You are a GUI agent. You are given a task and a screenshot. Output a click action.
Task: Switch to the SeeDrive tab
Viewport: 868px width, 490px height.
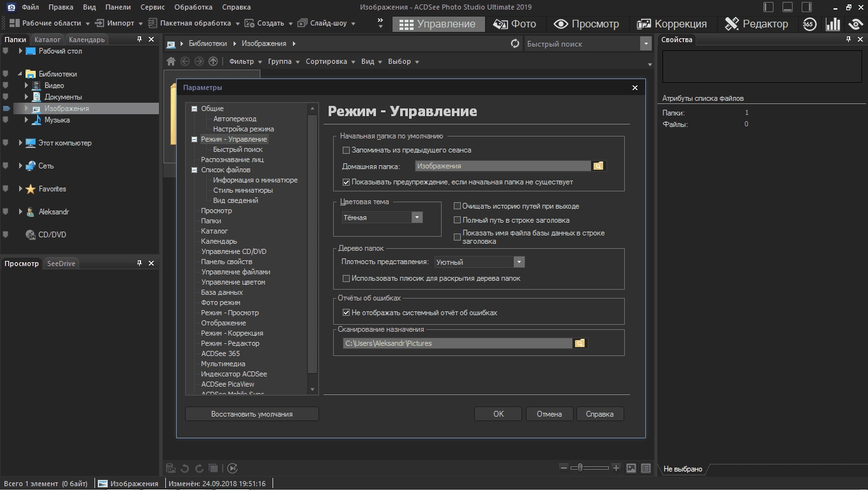(x=61, y=264)
